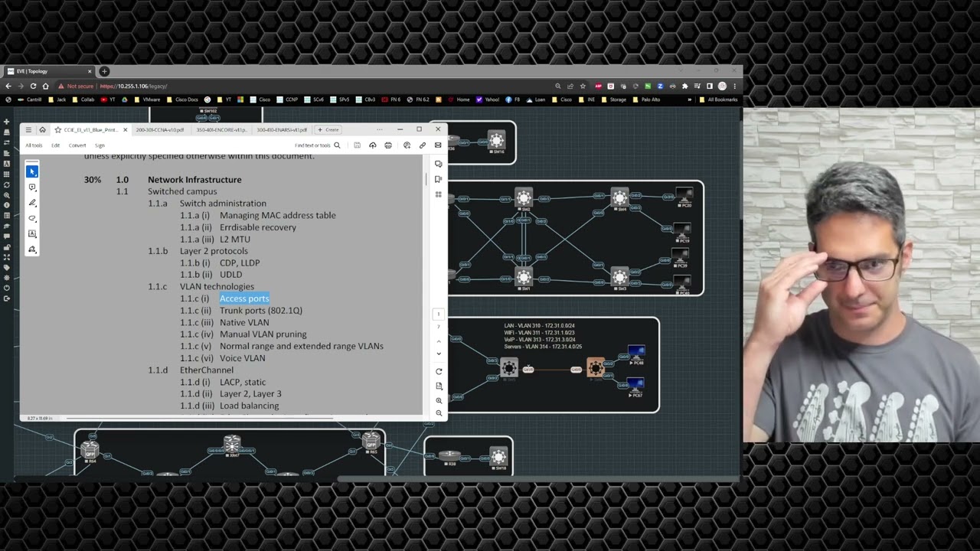Choose the add comment tool in Acrobat

coord(32,187)
